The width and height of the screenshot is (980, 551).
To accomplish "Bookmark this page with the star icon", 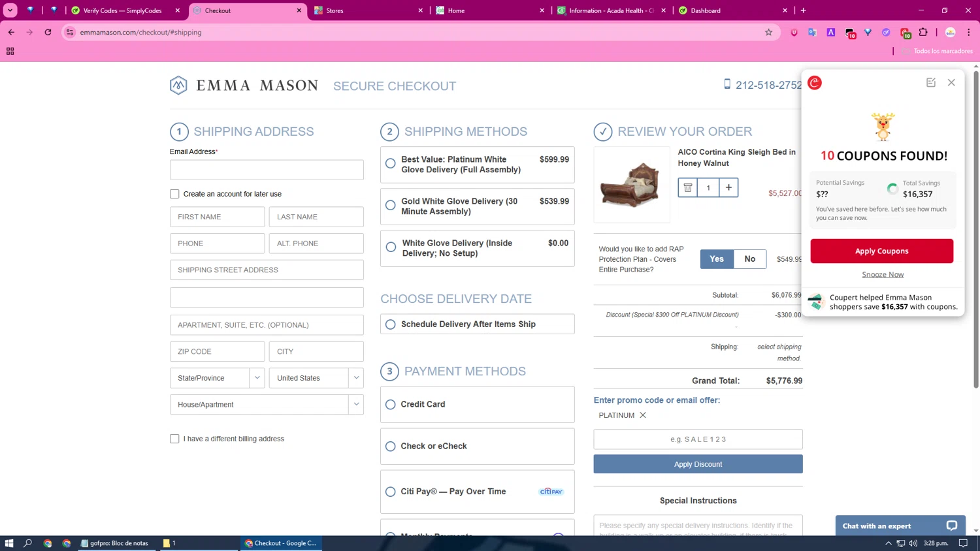I will click(768, 32).
